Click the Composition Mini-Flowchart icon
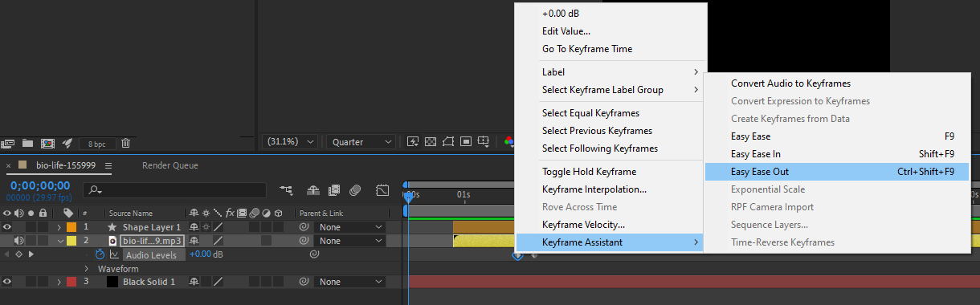Image resolution: width=980 pixels, height=305 pixels. tap(286, 190)
